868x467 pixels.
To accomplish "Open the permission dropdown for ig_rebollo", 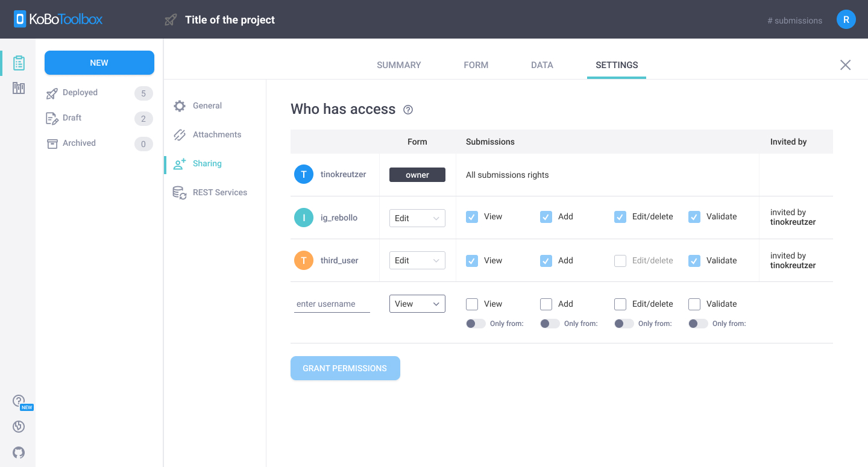I will [417, 218].
